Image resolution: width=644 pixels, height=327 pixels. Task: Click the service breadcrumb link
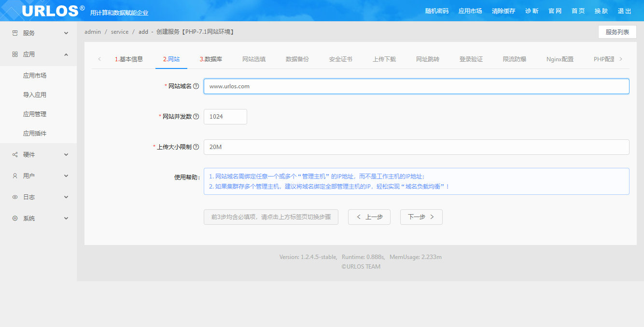120,32
